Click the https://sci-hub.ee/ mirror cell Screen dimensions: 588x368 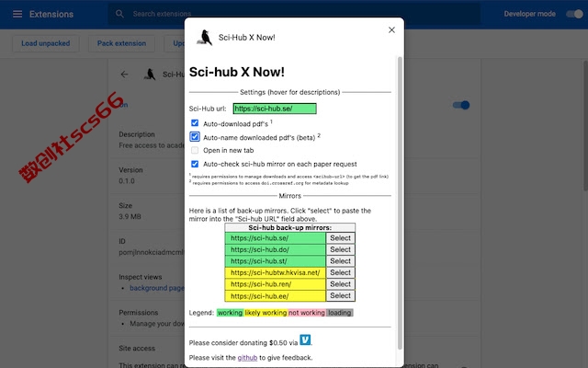click(276, 296)
